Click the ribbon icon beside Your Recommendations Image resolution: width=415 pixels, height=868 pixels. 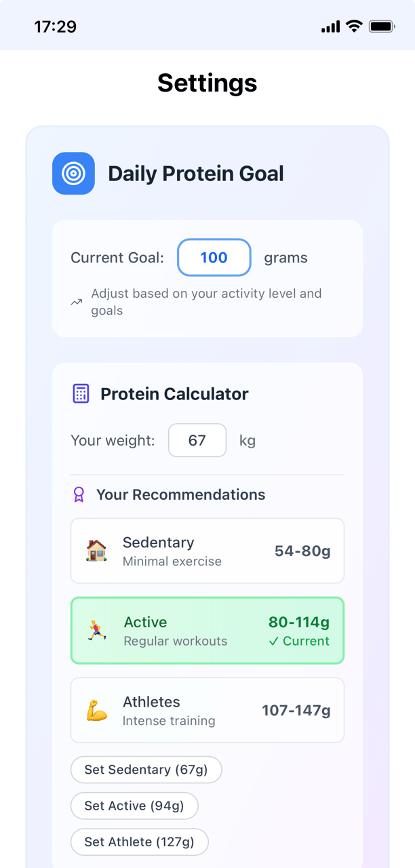pos(80,494)
